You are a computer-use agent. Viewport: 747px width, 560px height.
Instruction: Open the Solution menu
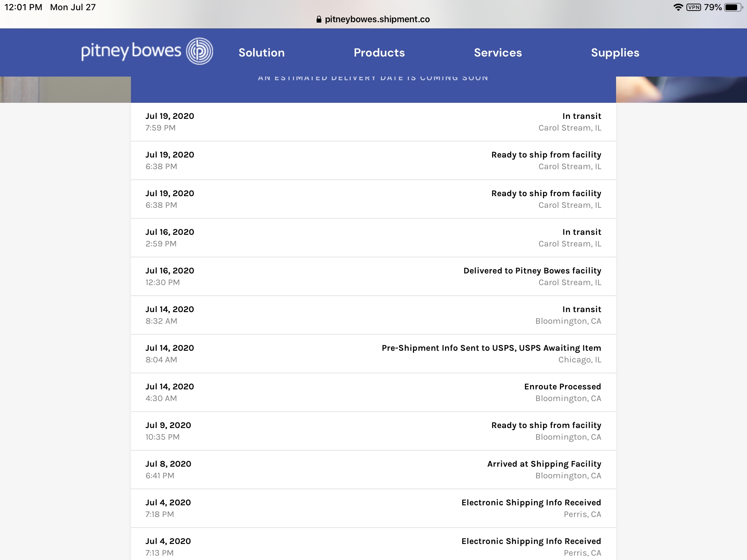[261, 52]
